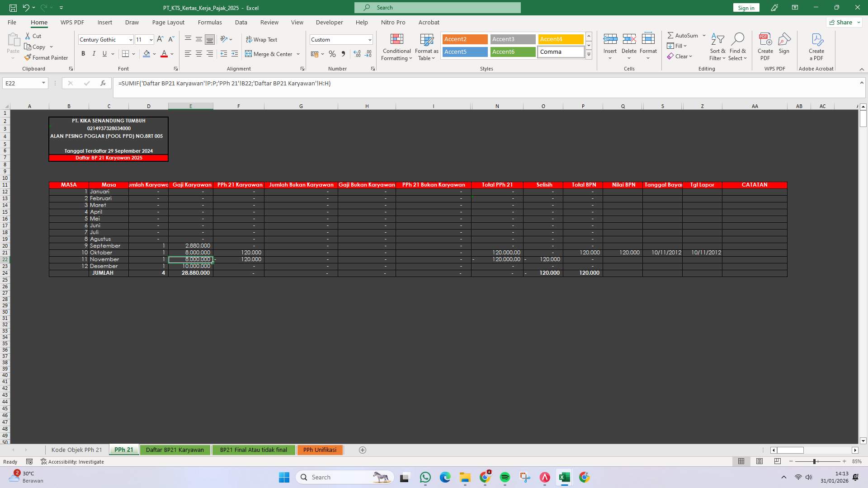
Task: Toggle italic formatting
Action: point(94,54)
